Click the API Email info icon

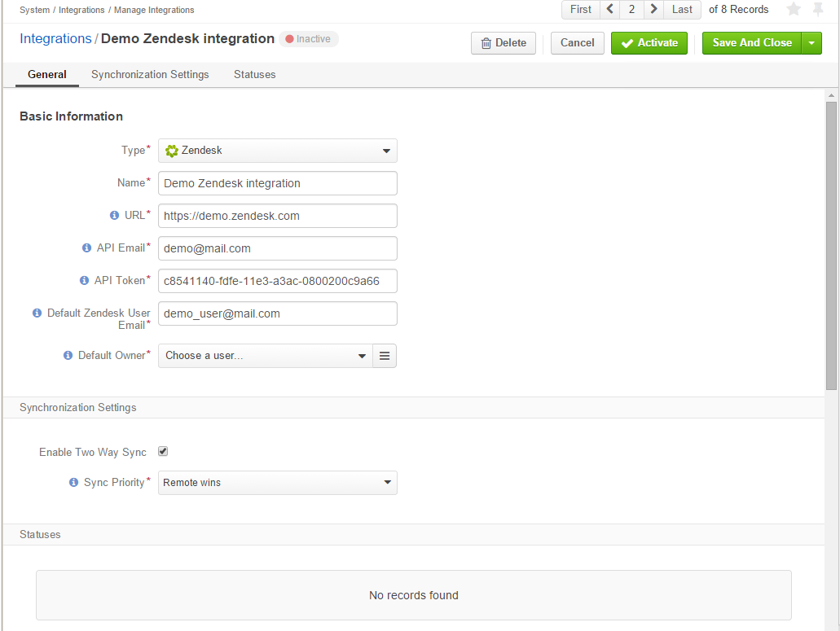click(86, 248)
